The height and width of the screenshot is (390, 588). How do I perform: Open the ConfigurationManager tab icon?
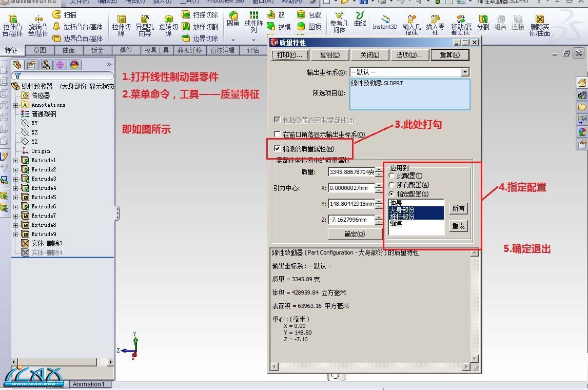(x=46, y=65)
